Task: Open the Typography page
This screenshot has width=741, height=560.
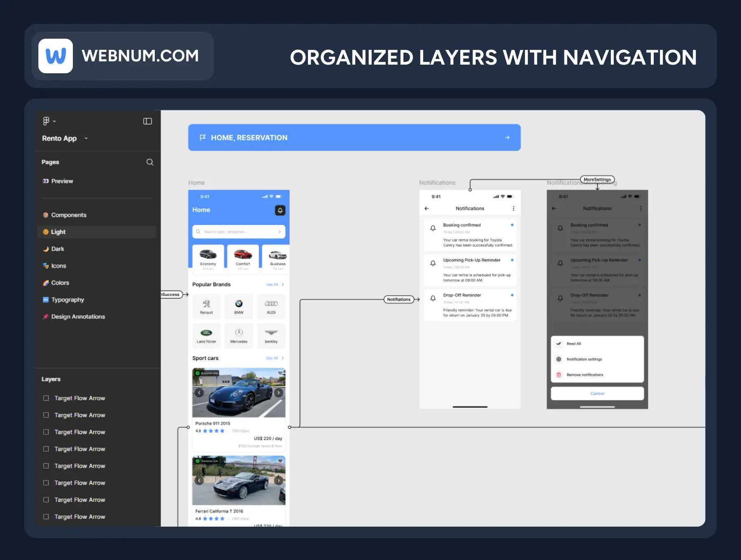Action: [68, 300]
